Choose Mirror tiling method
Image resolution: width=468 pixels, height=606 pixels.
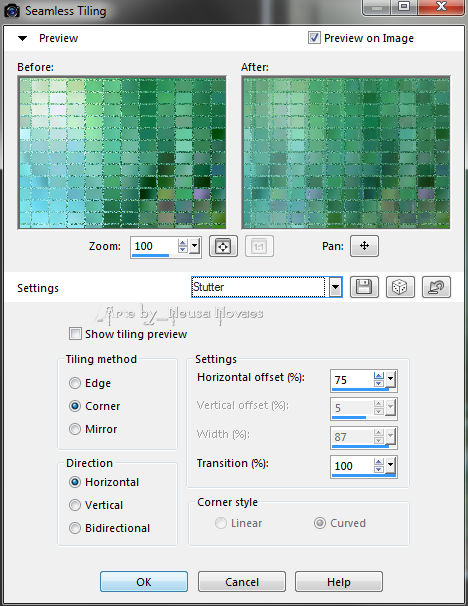tap(75, 429)
